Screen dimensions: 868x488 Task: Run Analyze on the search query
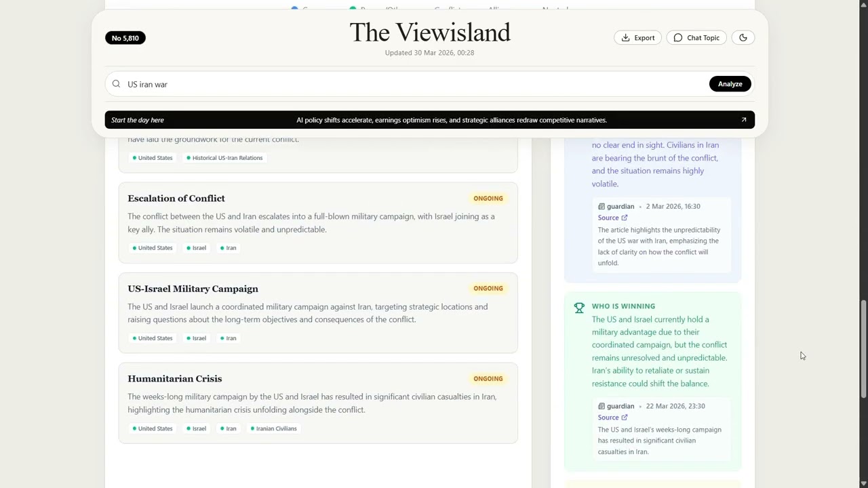pos(730,84)
